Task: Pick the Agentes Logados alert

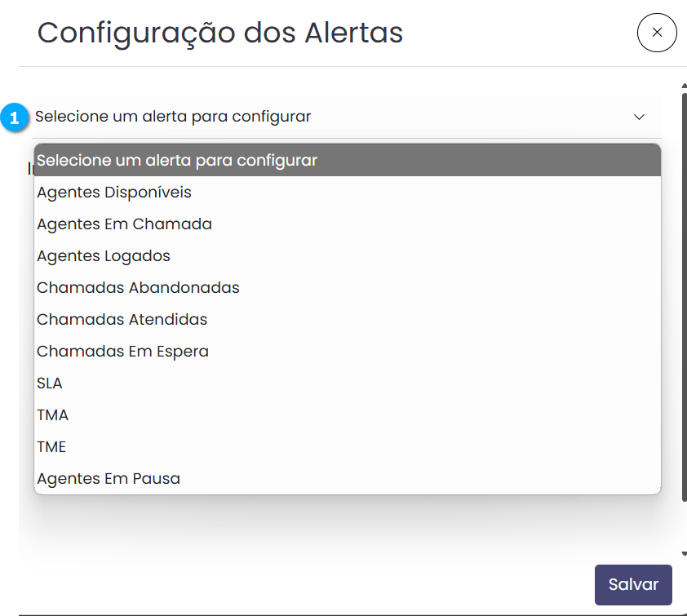Action: point(104,256)
